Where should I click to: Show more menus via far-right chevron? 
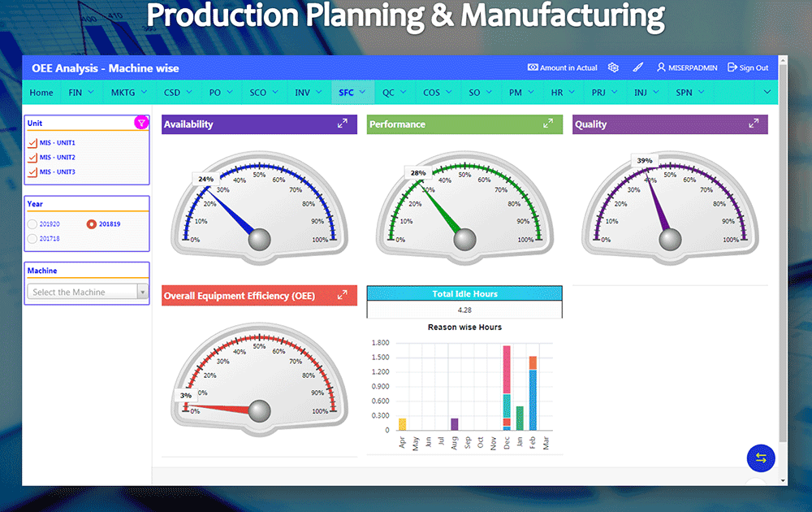pos(767,93)
